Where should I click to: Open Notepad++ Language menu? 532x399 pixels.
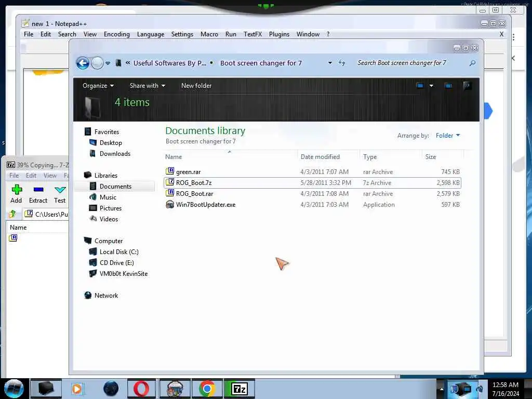(151, 34)
